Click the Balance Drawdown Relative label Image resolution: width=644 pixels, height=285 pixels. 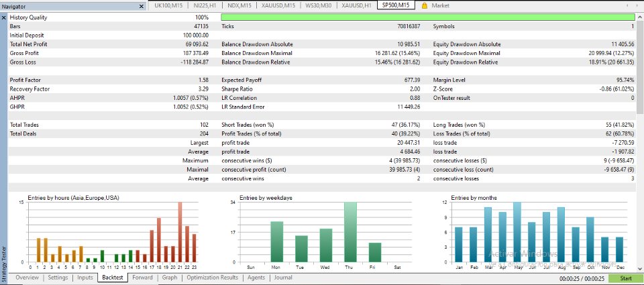[256, 62]
